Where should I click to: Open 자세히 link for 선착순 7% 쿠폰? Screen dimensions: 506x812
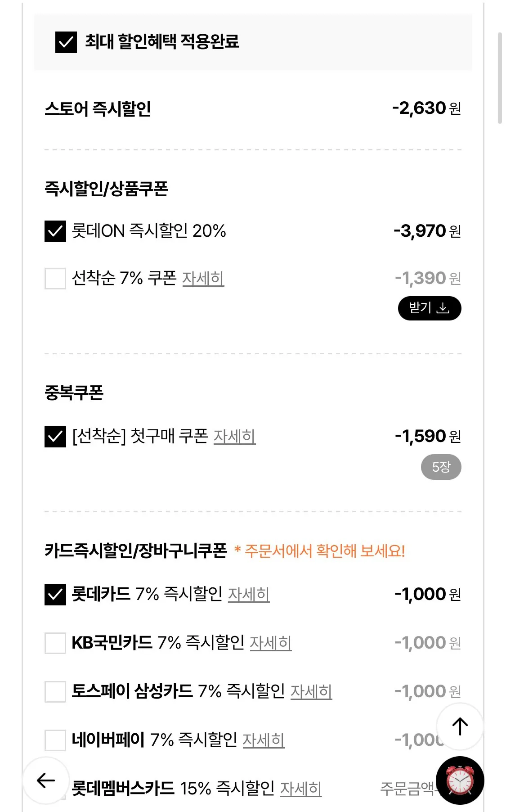(x=203, y=279)
